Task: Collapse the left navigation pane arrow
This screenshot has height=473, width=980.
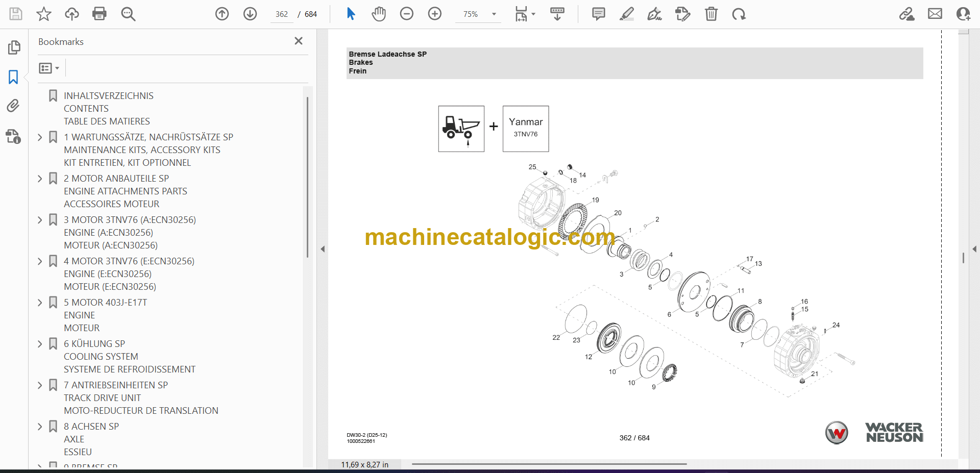Action: pyautogui.click(x=323, y=249)
